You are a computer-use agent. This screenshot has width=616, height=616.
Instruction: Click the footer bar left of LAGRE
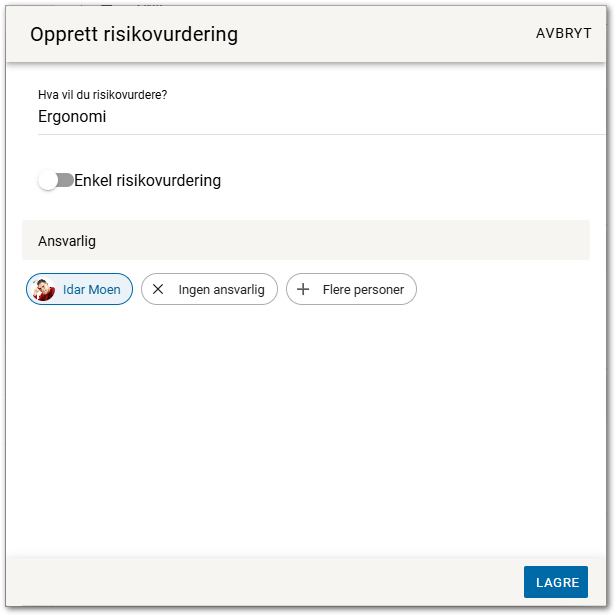260,582
